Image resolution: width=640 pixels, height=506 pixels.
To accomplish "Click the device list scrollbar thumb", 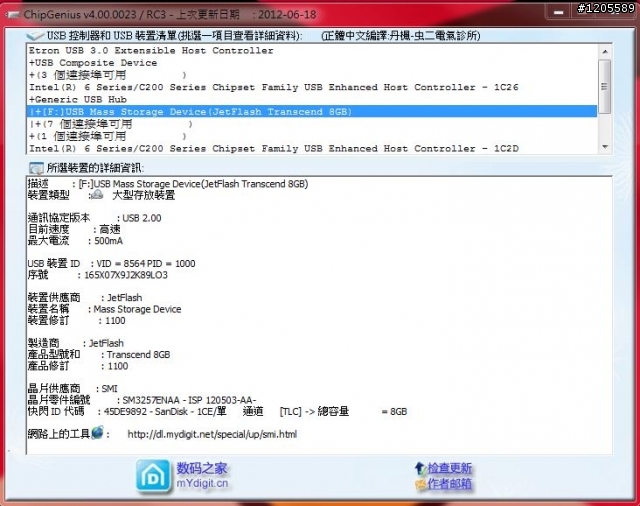I will pyautogui.click(x=605, y=87).
